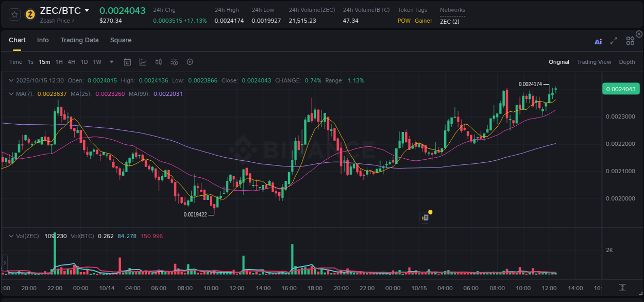Viewport: 644px width, 302px height.
Task: Click the favorite star icon
Action: tap(13, 14)
